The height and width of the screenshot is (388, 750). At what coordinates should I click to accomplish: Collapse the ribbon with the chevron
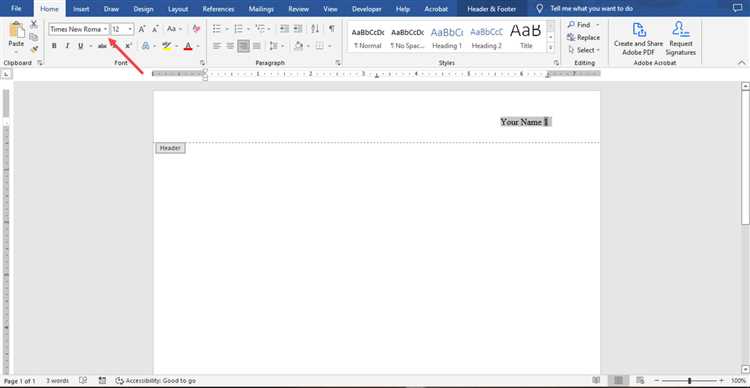(741, 63)
